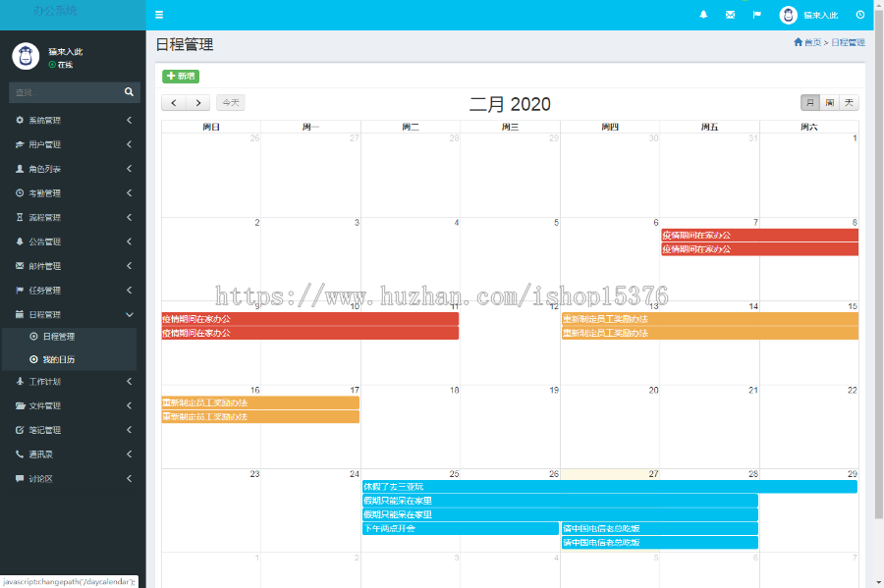
Task: Click the hamburger menu icon to collapse sidebar
Action: [x=158, y=14]
